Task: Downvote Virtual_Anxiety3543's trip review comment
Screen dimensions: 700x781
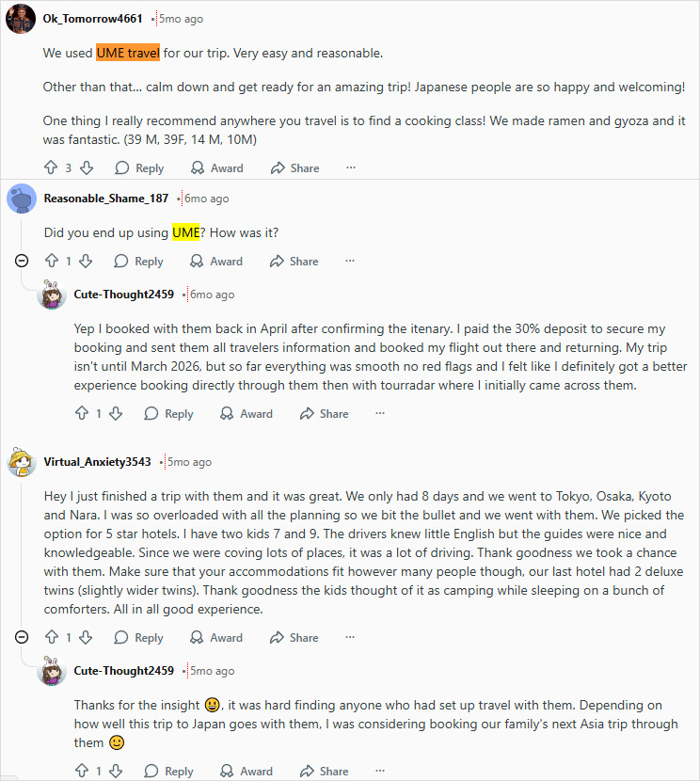Action: [x=87, y=637]
